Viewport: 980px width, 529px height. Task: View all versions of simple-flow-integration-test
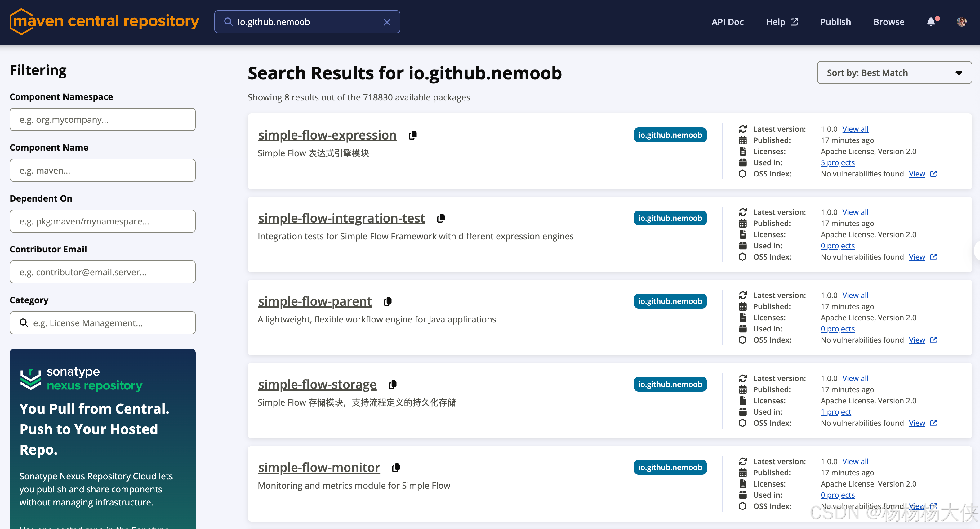coord(855,212)
